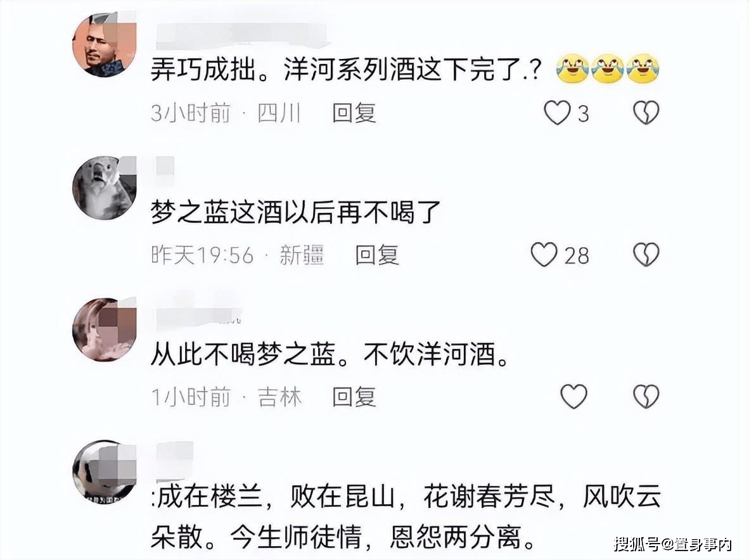Screen dimensions: 749x560
Task: Like the Sichuan comment with 3 likes
Action: (x=558, y=113)
